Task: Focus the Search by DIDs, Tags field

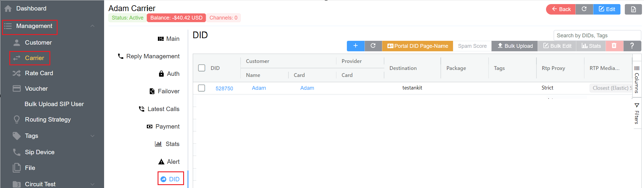Action: (x=597, y=36)
